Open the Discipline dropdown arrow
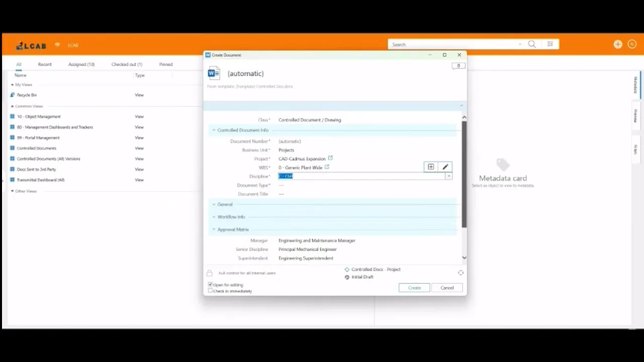This screenshot has height=362, width=644. pyautogui.click(x=449, y=176)
